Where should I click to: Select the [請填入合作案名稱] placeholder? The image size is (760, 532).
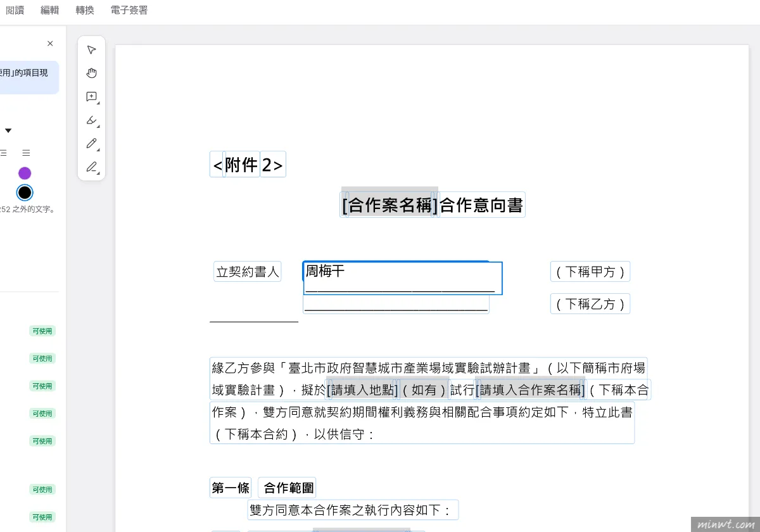tap(529, 390)
